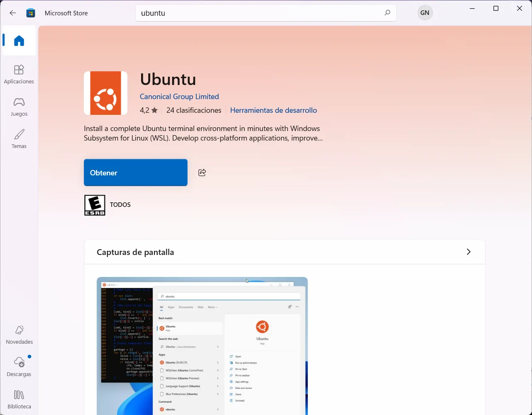Viewport: 532px width, 415px height.
Task: Open Biblioteca in the sidebar
Action: [x=19, y=400]
